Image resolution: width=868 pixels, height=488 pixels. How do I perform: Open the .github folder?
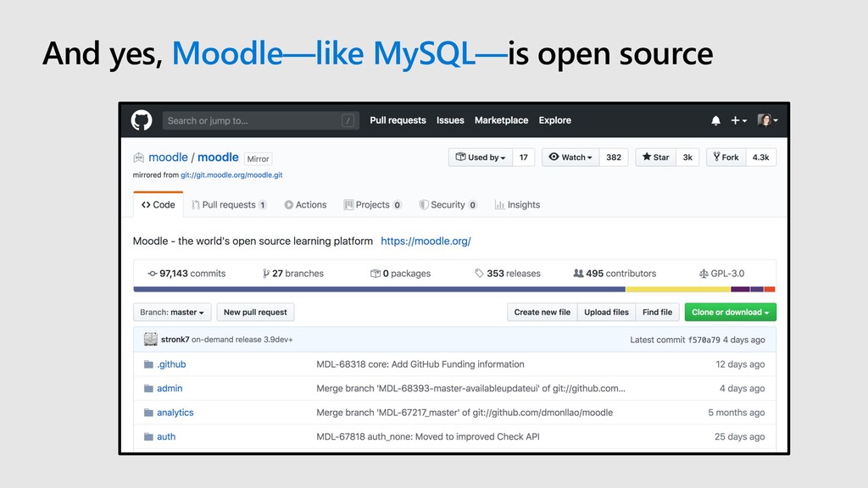171,364
